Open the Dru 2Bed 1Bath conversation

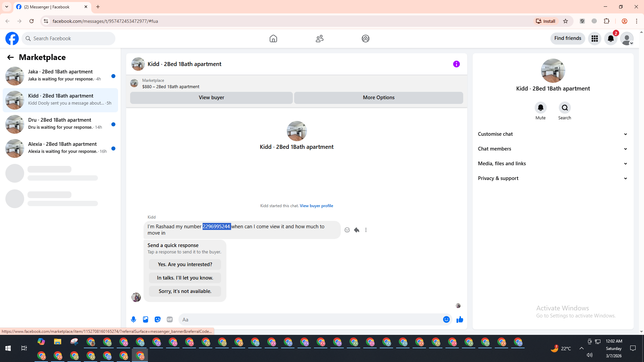60,124
